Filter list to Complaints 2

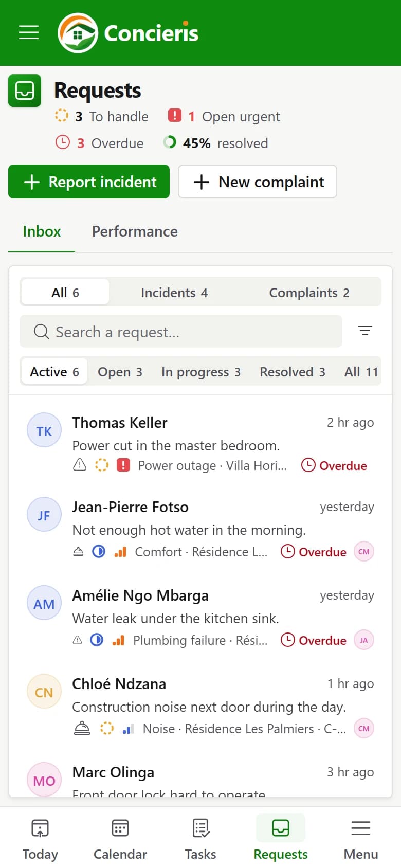[x=309, y=293]
